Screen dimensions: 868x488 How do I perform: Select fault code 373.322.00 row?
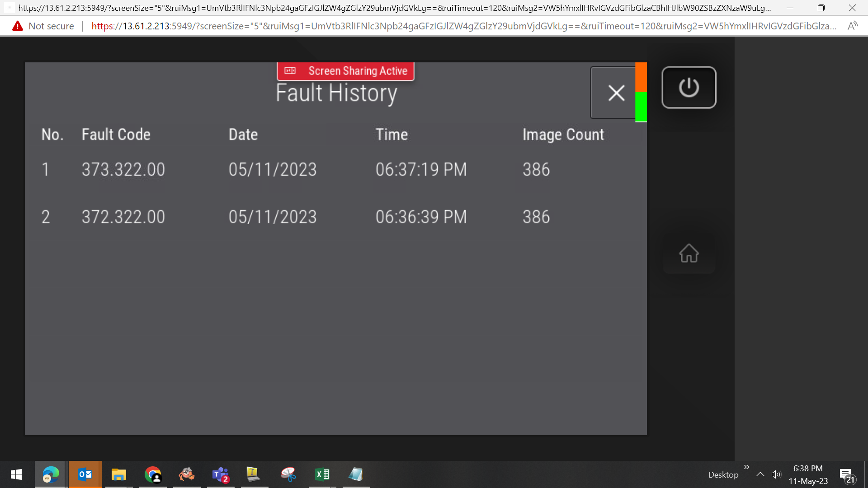(335, 169)
